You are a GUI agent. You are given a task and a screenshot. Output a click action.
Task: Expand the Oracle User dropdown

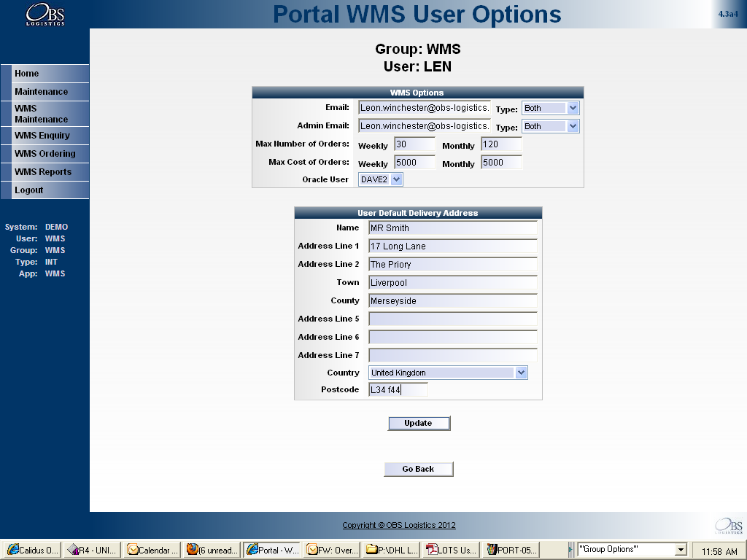point(381,179)
